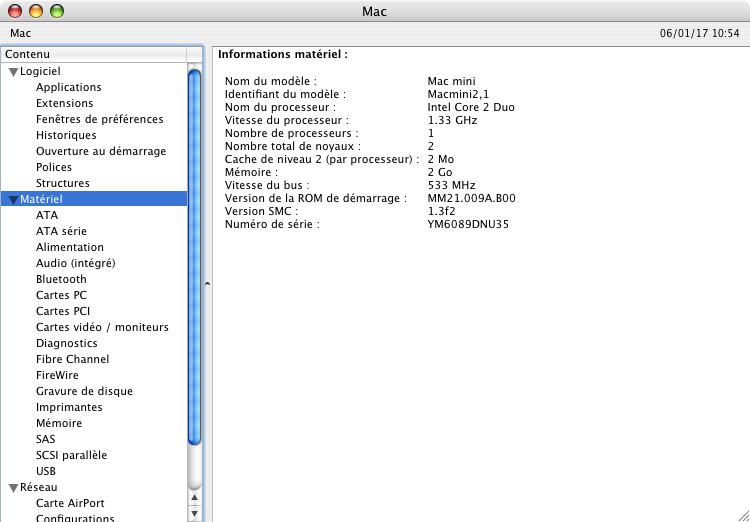Click serial number YM6089DNU35
Viewport: 750px width, 522px height.
click(468, 224)
